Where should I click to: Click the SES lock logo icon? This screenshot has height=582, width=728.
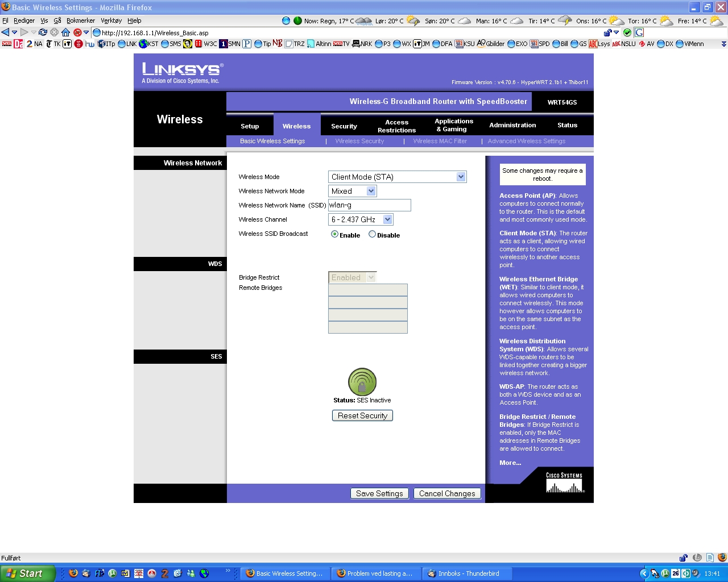click(x=362, y=382)
